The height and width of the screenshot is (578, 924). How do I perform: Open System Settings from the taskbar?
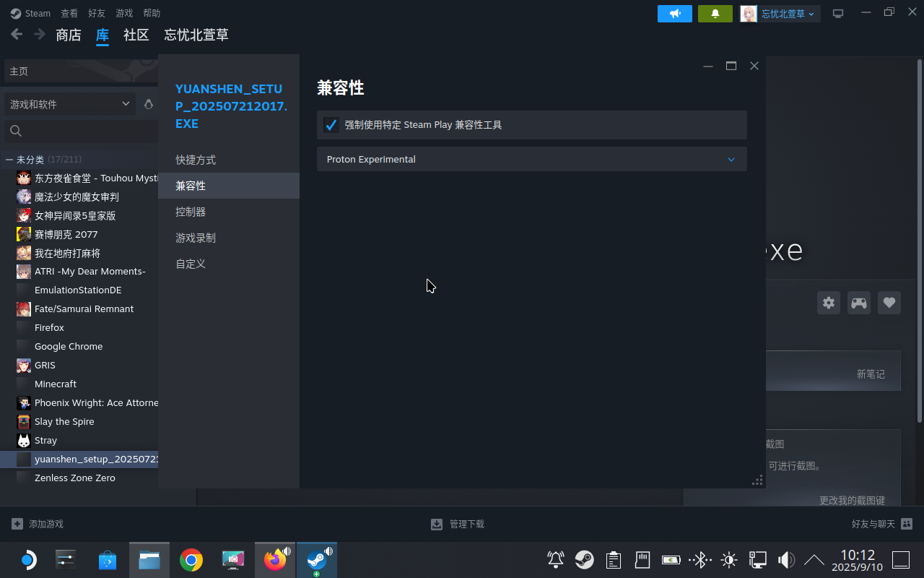tap(66, 560)
